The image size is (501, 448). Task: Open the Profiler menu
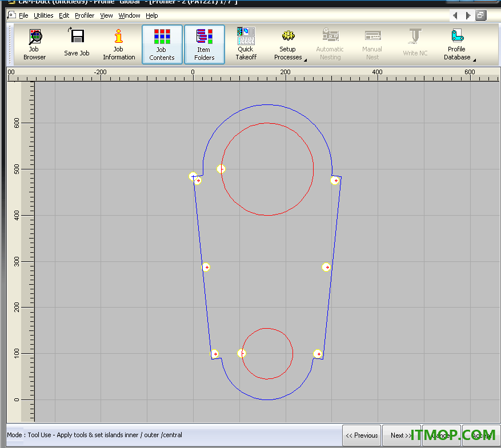point(85,15)
